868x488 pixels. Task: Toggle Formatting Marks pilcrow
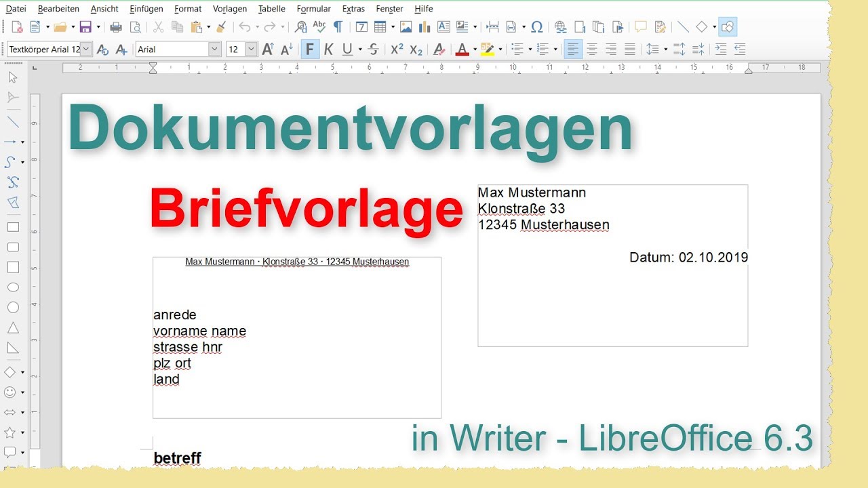pos(338,27)
